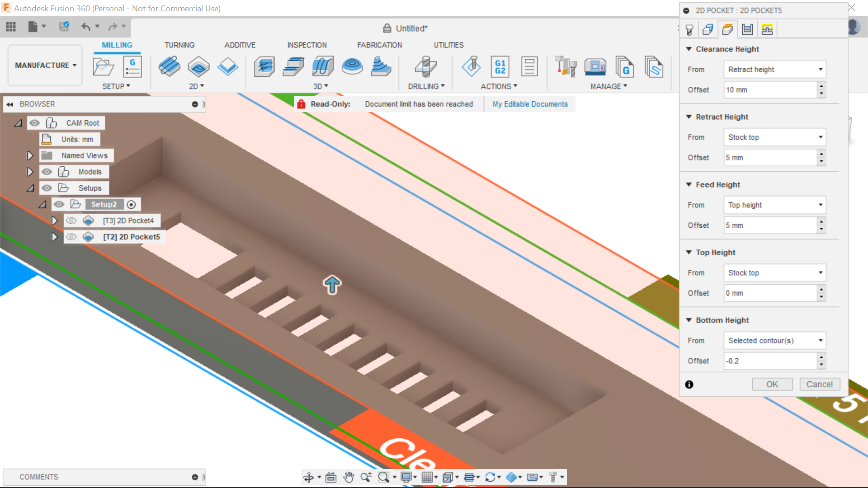Image resolution: width=868 pixels, height=488 pixels.
Task: Open the Bottom Height Selected contour(s) dropdown
Action: tap(774, 340)
